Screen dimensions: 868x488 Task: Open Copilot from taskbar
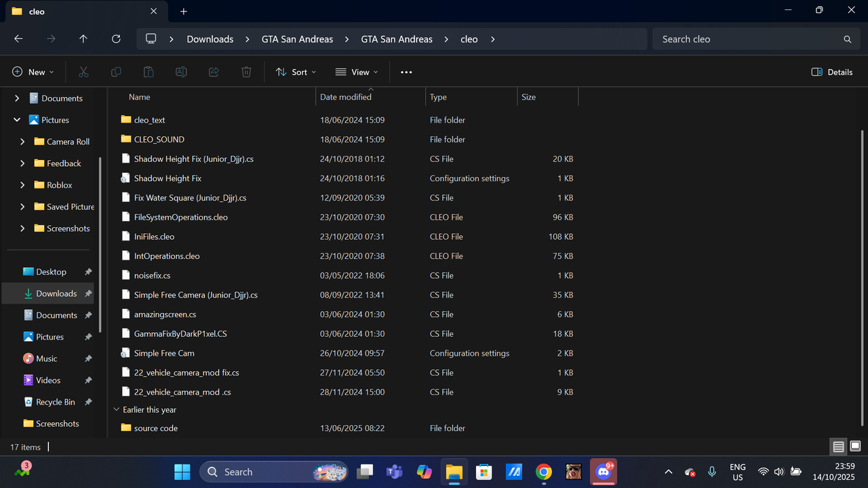425,472
